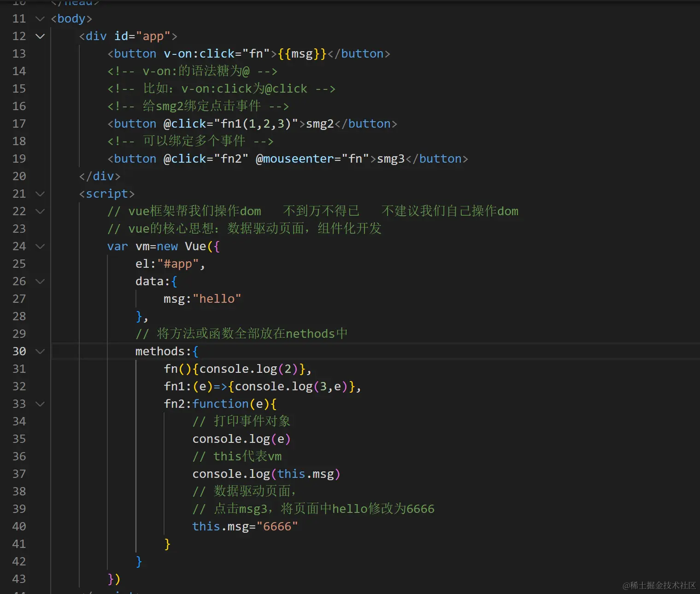Collapse the div#app fold on line 12
700x594 pixels.
40,36
